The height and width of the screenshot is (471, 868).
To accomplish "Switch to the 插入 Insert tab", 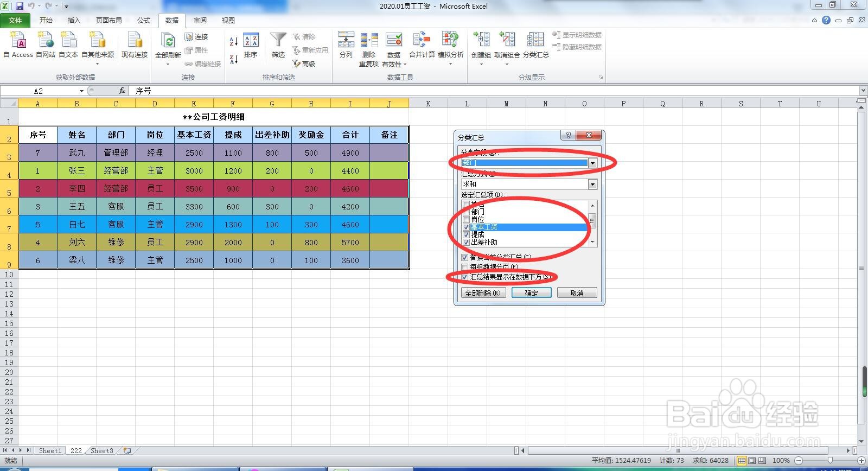I will 74,20.
